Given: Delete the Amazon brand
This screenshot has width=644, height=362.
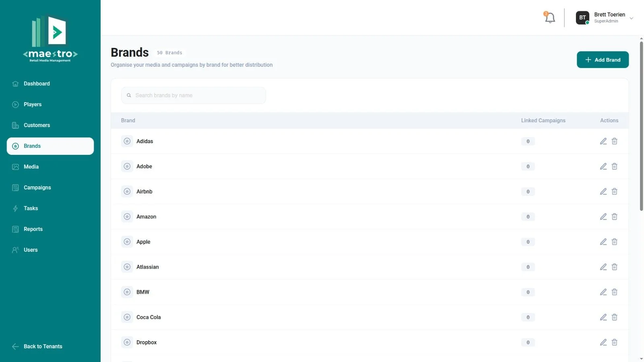Looking at the screenshot, I should click(x=615, y=217).
